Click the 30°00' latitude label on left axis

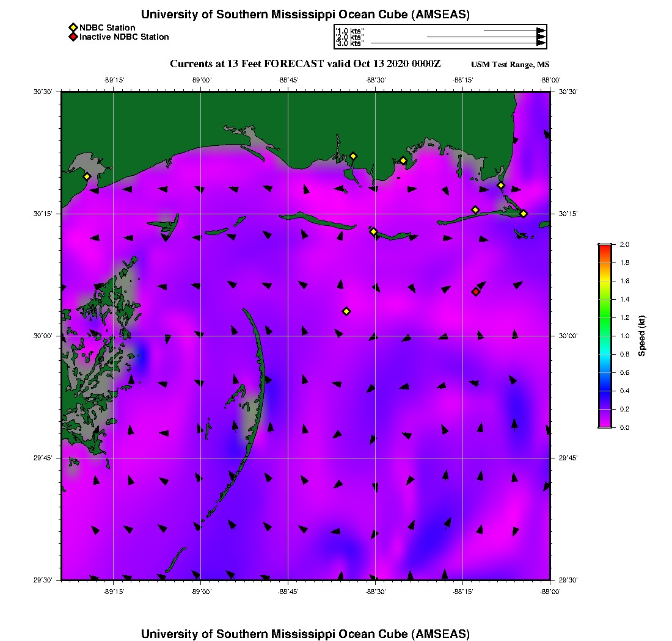point(43,336)
